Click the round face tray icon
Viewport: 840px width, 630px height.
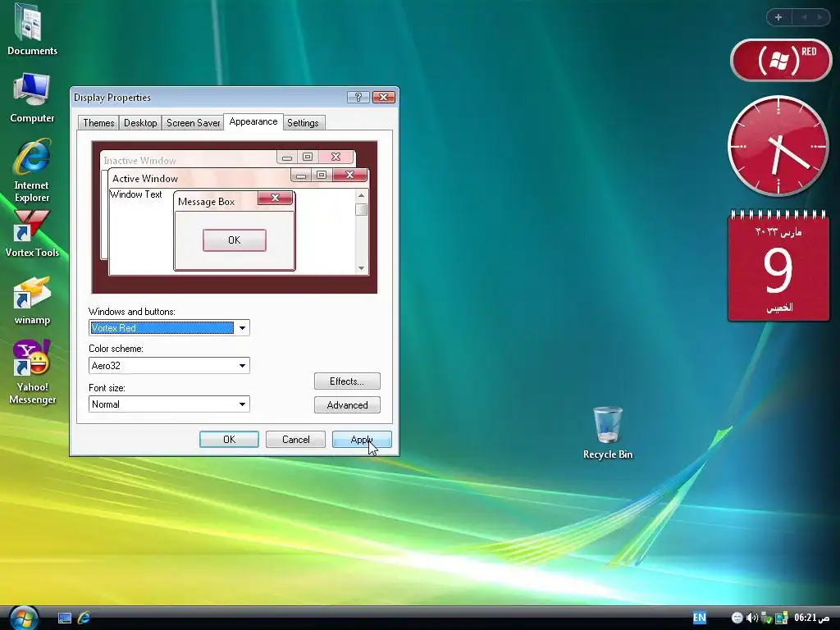[737, 618]
